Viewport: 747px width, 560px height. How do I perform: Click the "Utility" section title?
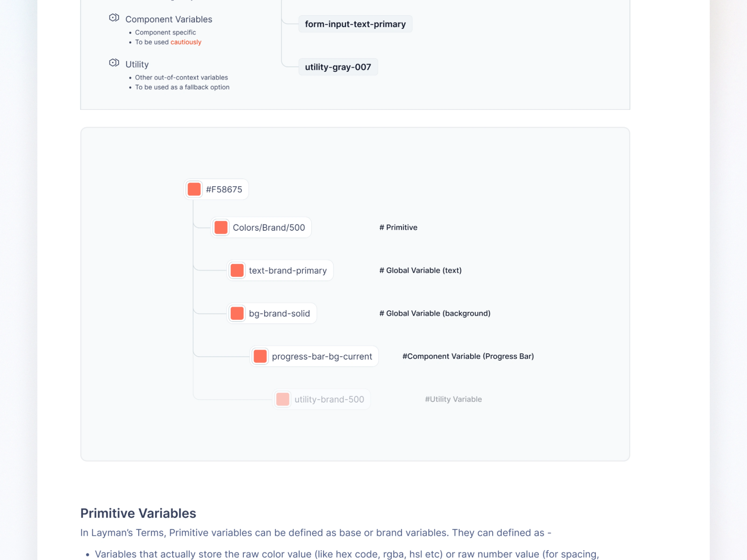tap(137, 64)
